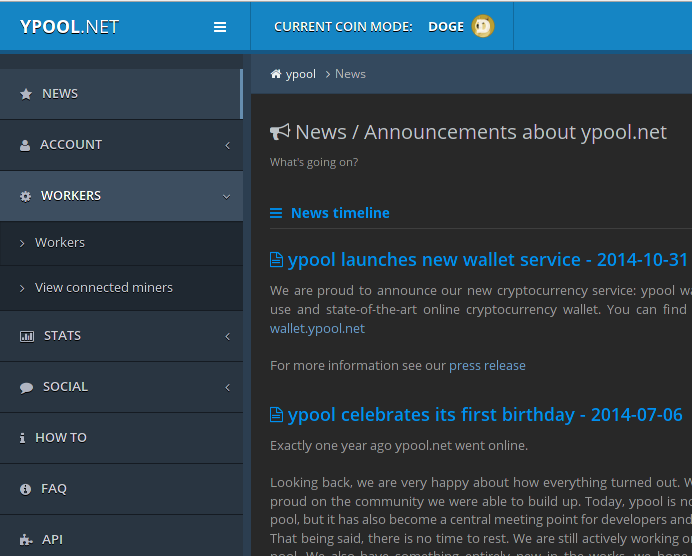The width and height of the screenshot is (692, 556).
Task: Click document icon beside first birthday article
Action: click(x=276, y=414)
